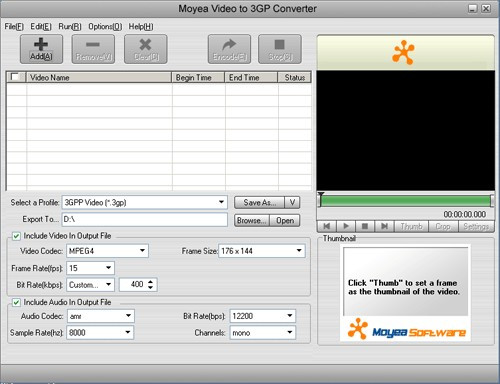Click the Browse... button
This screenshot has width=500, height=384.
(x=252, y=220)
